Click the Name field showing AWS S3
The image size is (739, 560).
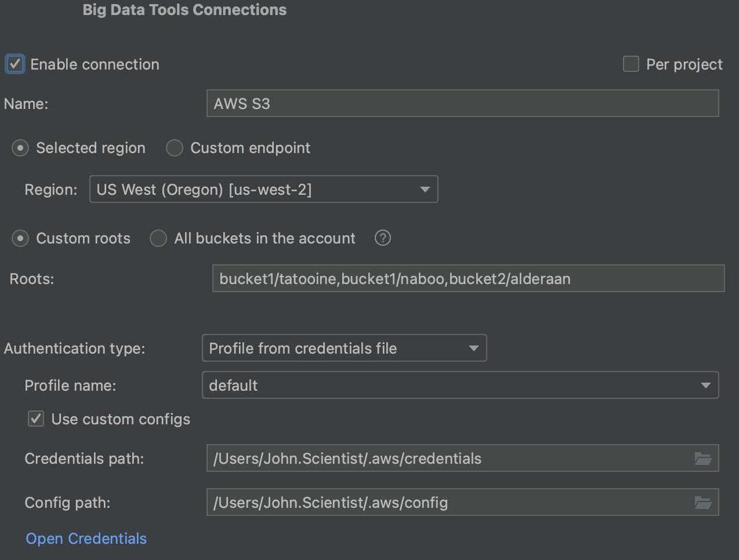[462, 103]
